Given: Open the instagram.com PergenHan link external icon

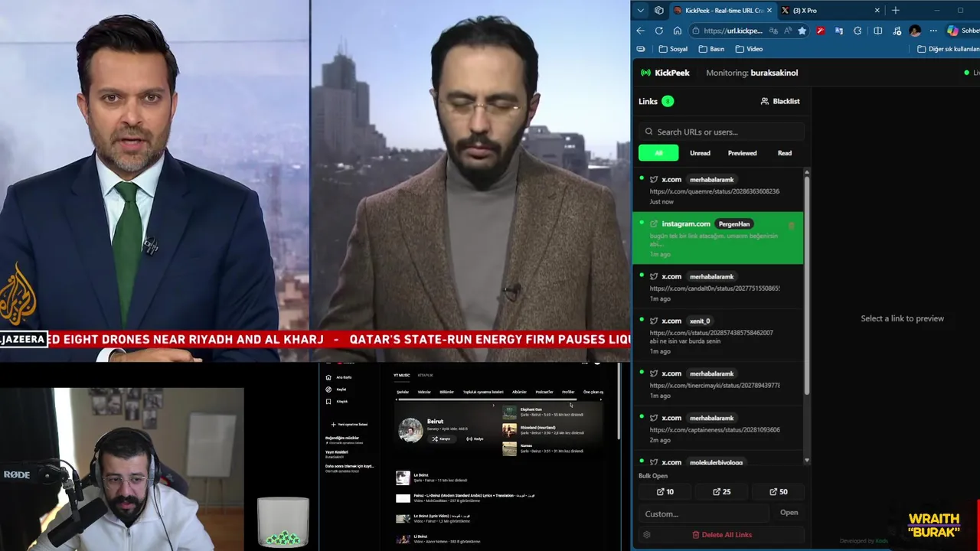Looking at the screenshot, I should 654,224.
